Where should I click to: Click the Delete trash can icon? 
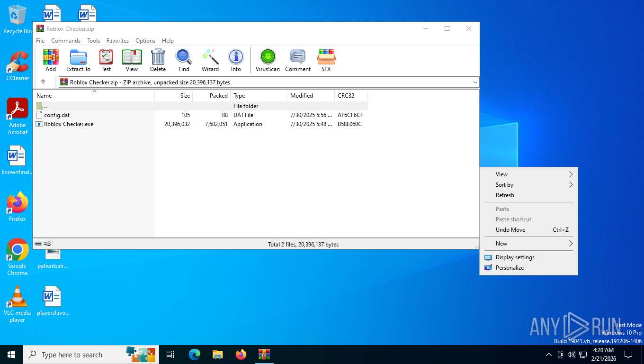158,60
